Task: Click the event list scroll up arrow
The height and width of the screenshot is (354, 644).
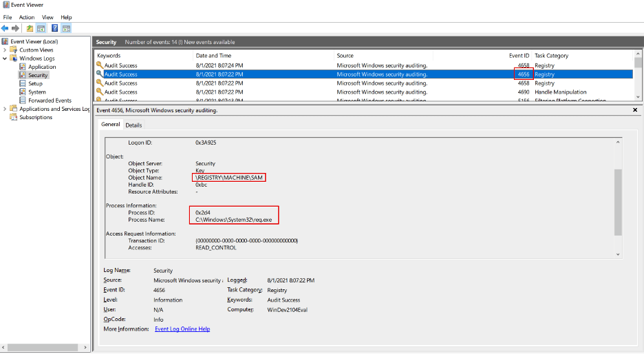Action: click(x=637, y=54)
